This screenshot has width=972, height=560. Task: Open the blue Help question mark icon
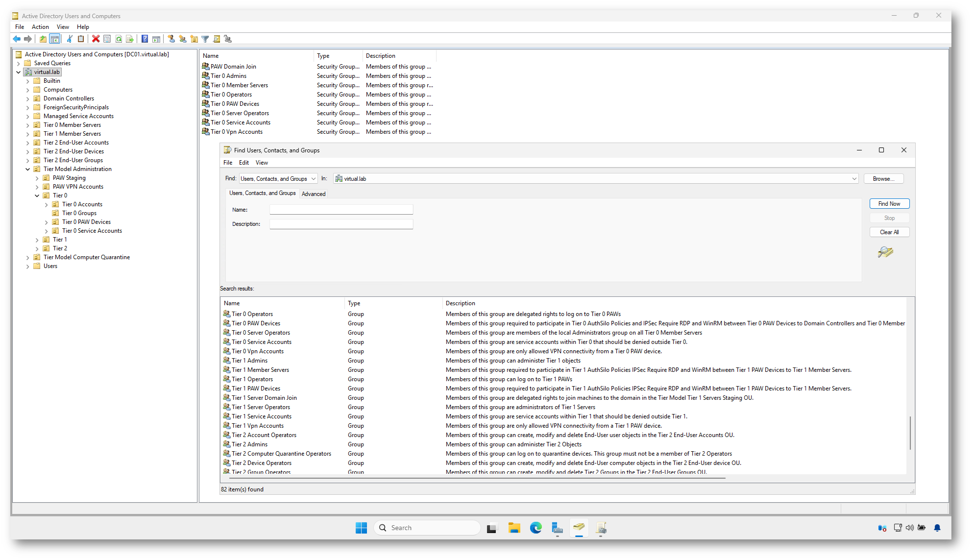145,39
